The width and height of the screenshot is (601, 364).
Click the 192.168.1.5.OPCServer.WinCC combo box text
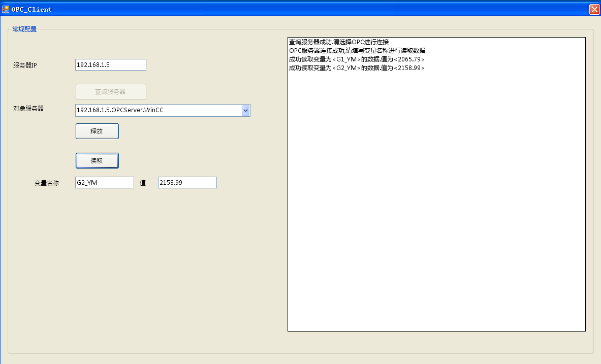click(120, 110)
